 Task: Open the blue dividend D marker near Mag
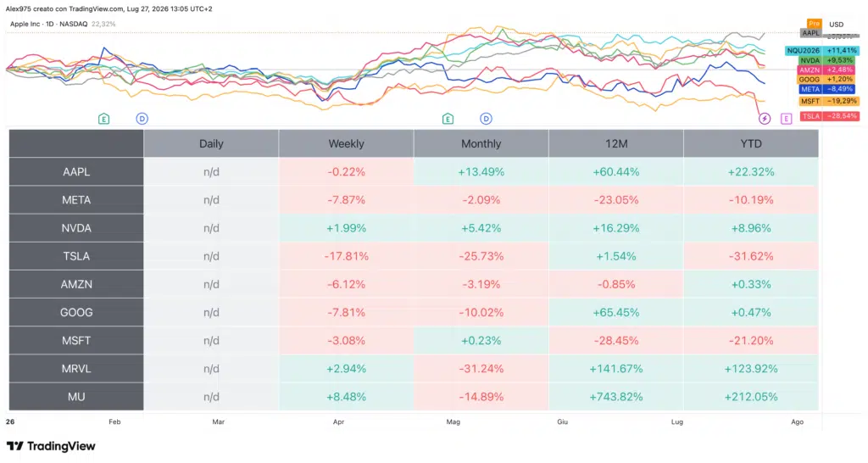[486, 119]
